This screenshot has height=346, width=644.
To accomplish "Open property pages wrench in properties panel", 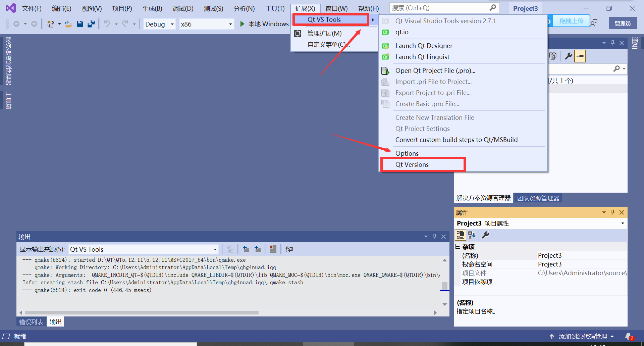I will pos(485,235).
